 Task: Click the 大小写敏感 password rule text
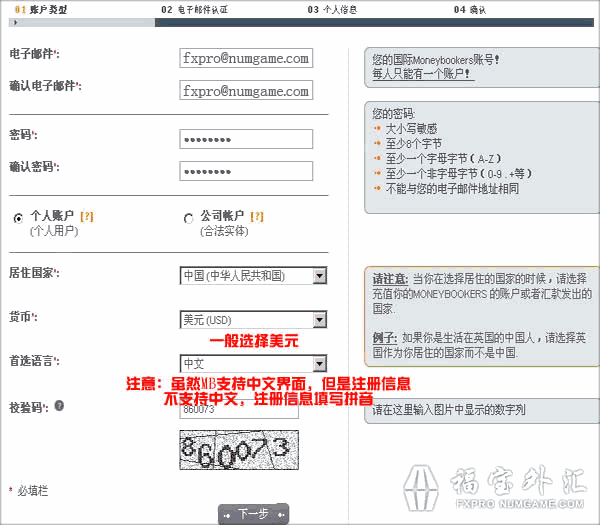point(411,129)
